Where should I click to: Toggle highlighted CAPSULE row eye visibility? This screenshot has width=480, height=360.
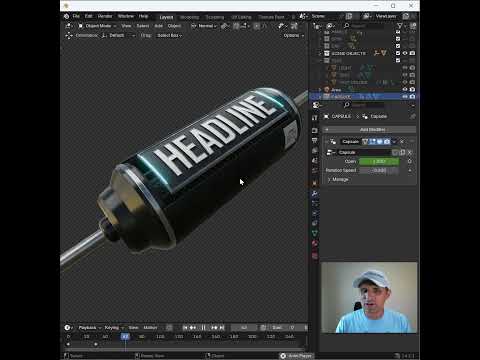pyautogui.click(x=405, y=97)
